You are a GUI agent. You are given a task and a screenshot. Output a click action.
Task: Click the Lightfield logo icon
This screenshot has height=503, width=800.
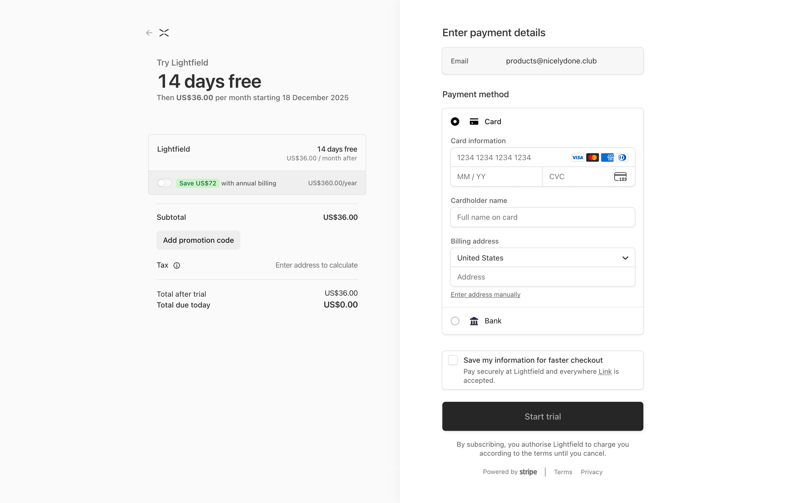tap(164, 33)
